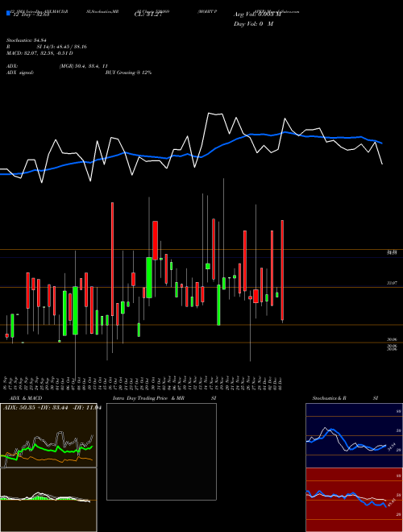
Task: Open the blue Stochastics indicator panel
Action: click(354, 435)
